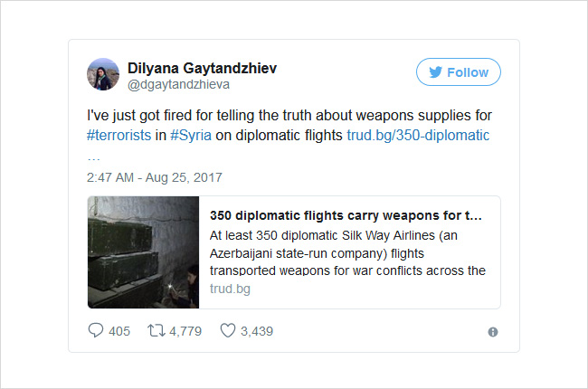Screen dimensions: 588x389
Task: Open the @dgaytandzhieva handle link
Action: [178, 85]
